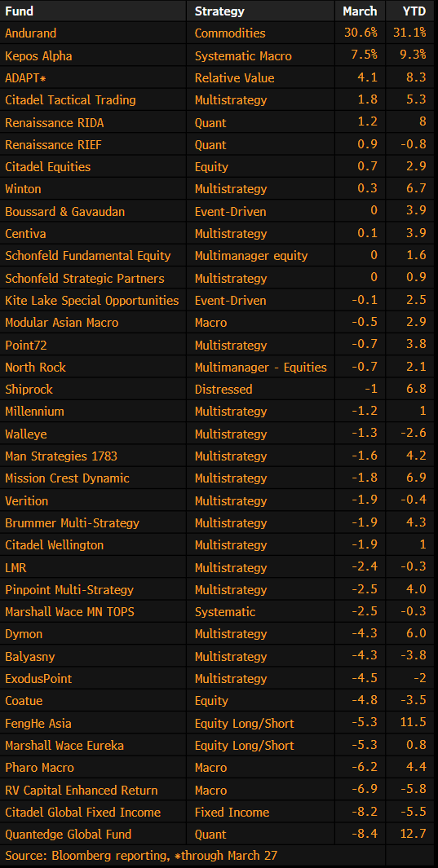Click Citadel Wellington fund name
The height and width of the screenshot is (868, 438).
tap(55, 545)
